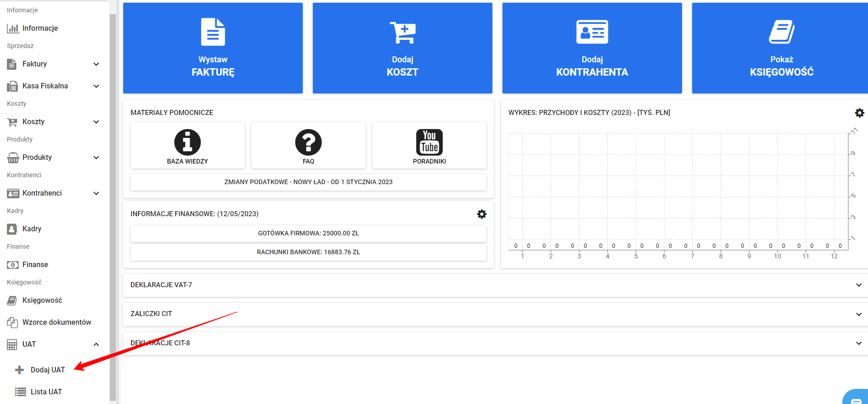868x404 pixels.
Task: Expand the Produkty submenu chevron
Action: (x=96, y=158)
